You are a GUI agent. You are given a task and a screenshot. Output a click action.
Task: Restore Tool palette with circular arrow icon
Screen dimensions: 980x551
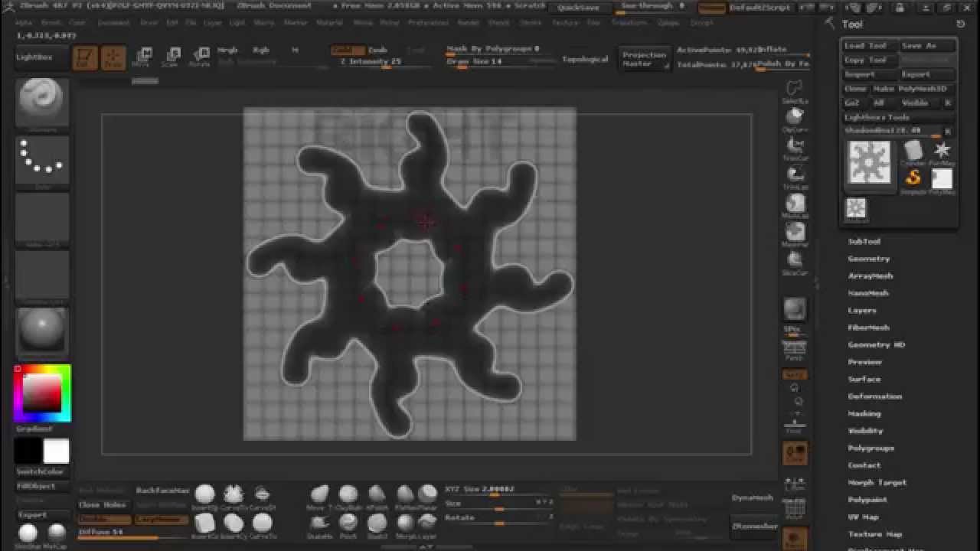(961, 24)
